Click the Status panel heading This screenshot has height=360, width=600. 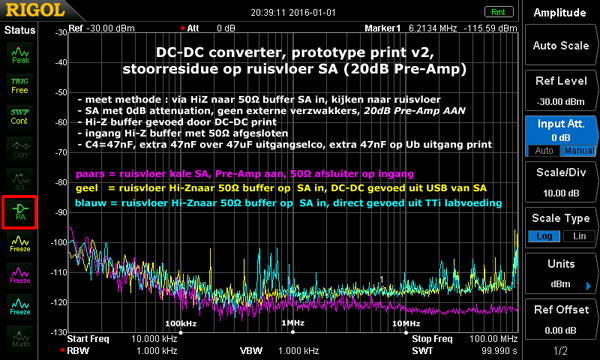pos(20,30)
